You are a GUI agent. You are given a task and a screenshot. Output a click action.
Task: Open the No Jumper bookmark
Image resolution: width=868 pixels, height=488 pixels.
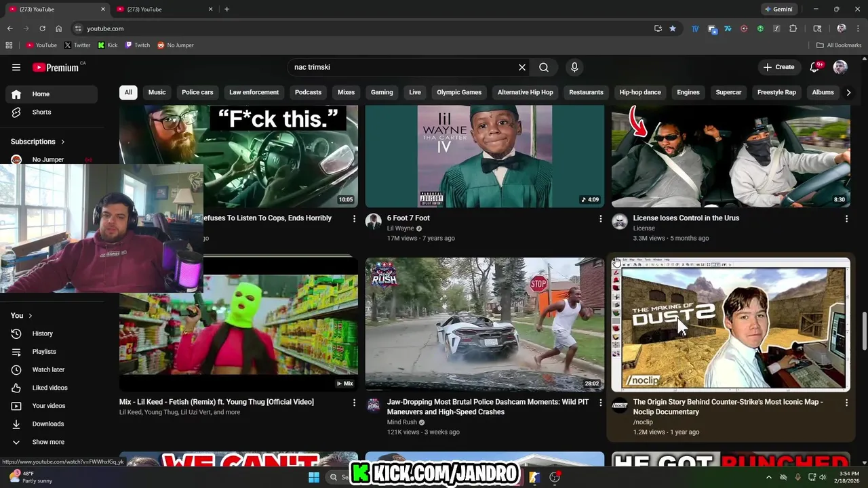click(176, 45)
